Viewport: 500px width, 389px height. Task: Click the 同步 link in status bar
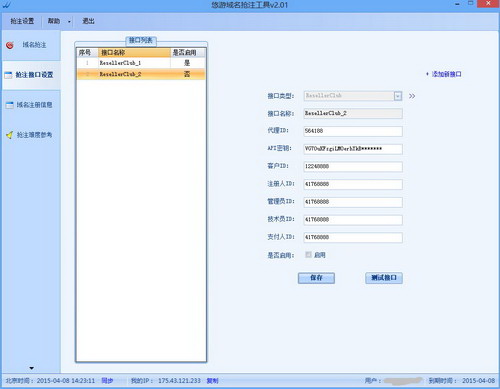107,380
